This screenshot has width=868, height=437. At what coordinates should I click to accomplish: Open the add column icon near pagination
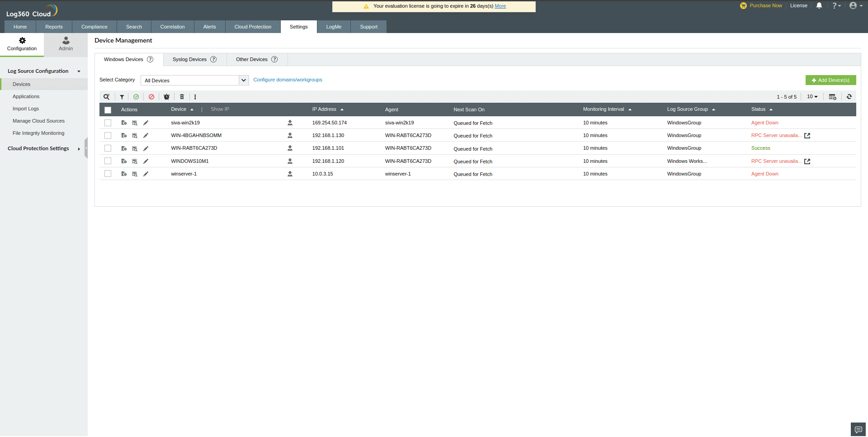click(833, 97)
